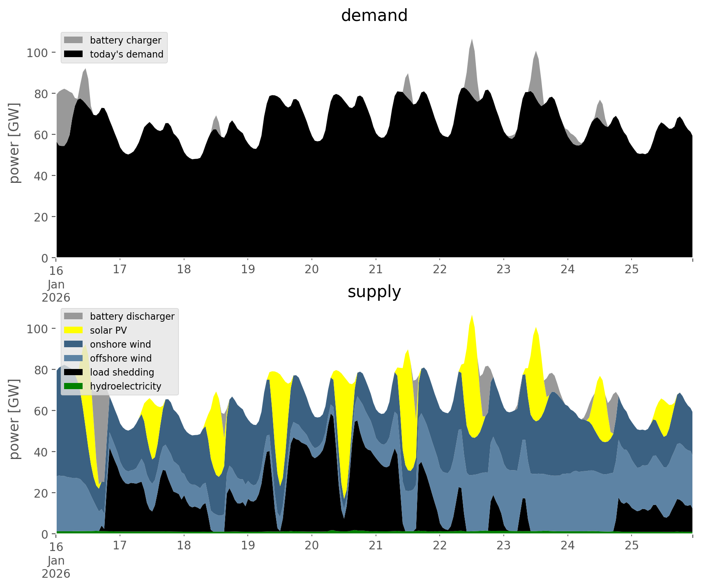The height and width of the screenshot is (588, 701).
Task: Click the supply chart's 'power [GW]' axis label
Action: [x=14, y=419]
